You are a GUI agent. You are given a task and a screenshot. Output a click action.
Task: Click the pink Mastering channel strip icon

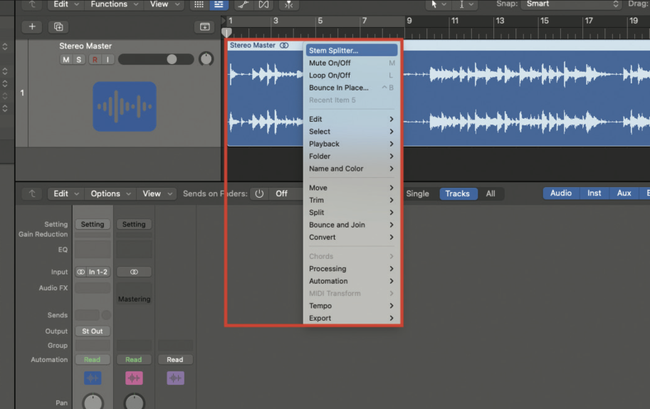(133, 378)
